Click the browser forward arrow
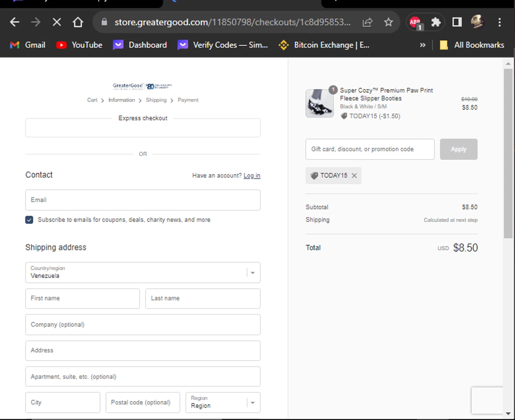The width and height of the screenshot is (515, 420). click(x=35, y=22)
